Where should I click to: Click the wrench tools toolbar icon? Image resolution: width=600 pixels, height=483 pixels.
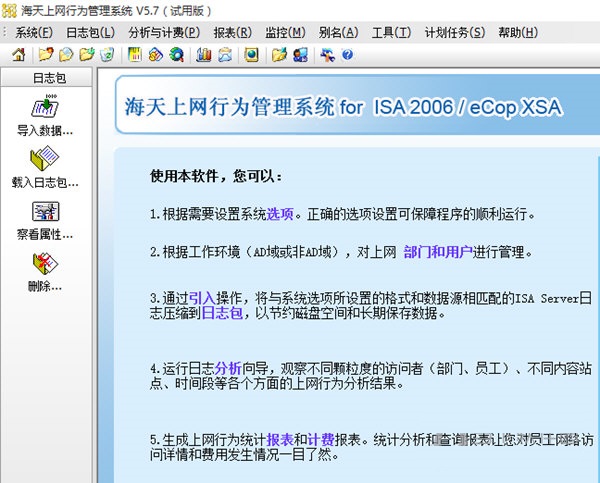[x=328, y=55]
